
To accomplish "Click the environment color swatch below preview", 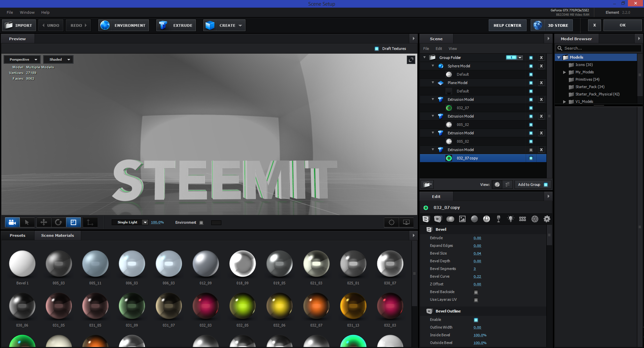I will click(216, 223).
